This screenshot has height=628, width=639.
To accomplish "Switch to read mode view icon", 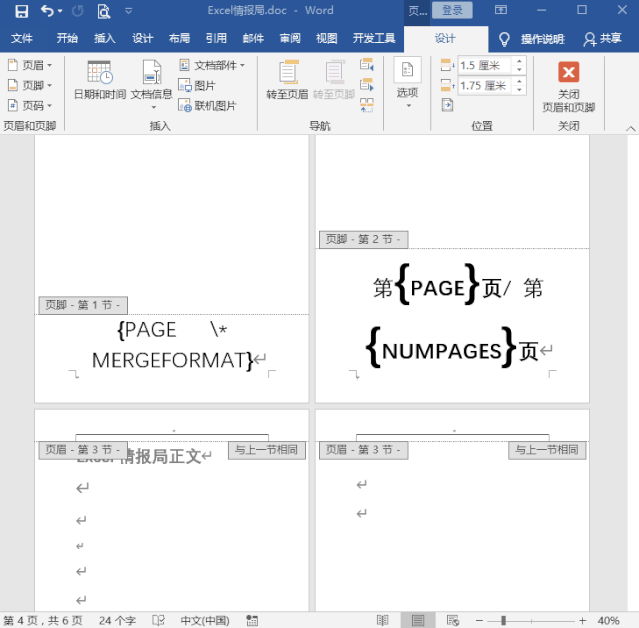I will (x=382, y=621).
